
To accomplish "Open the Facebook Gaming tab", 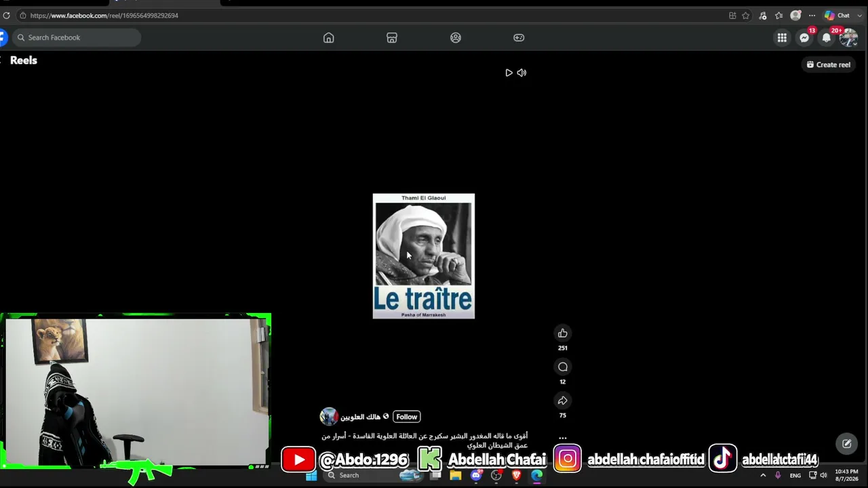I will tap(519, 38).
